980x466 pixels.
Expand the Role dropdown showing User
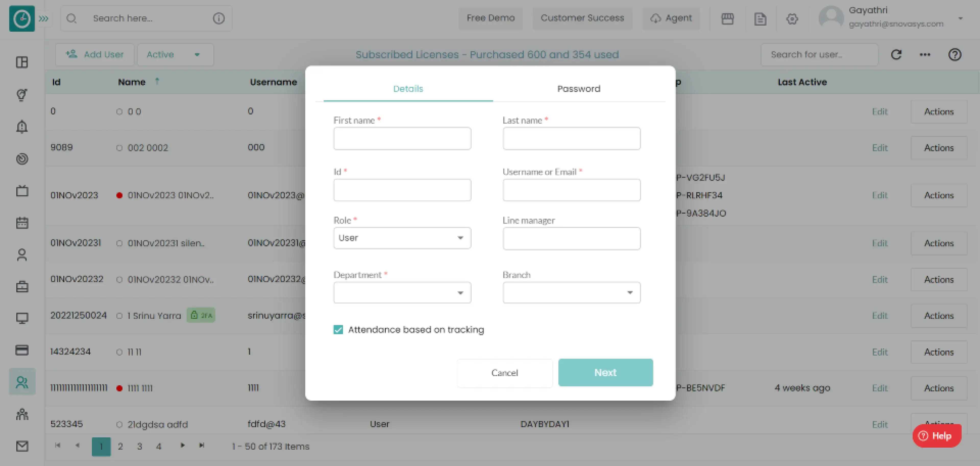tap(402, 238)
